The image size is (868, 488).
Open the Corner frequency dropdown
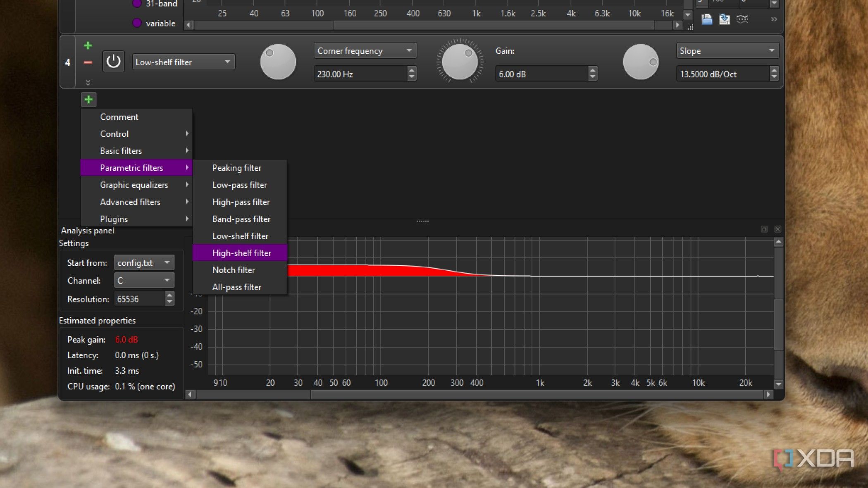[365, 50]
